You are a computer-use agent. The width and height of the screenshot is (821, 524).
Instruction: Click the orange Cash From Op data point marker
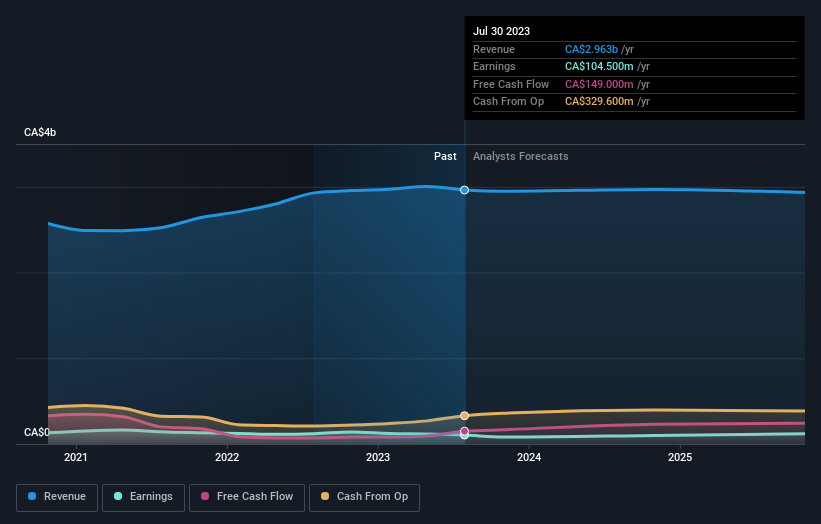pyautogui.click(x=464, y=416)
